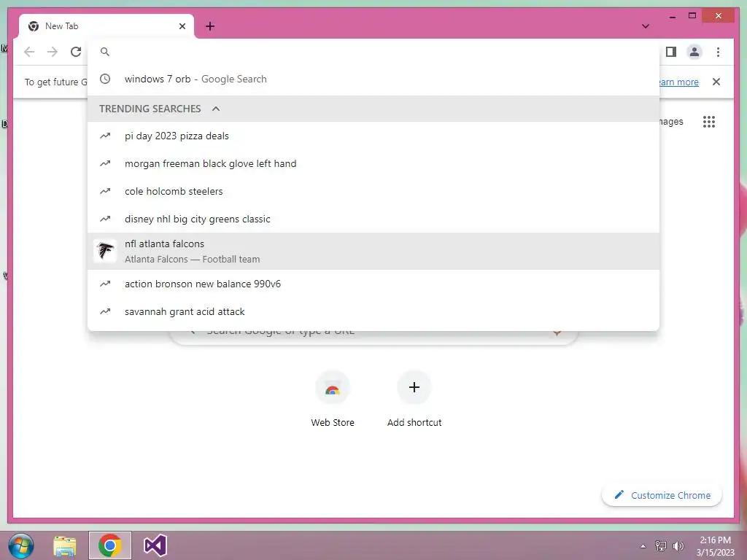Open the Windows Start orb
Viewport: 747px width, 560px height.
point(21,545)
